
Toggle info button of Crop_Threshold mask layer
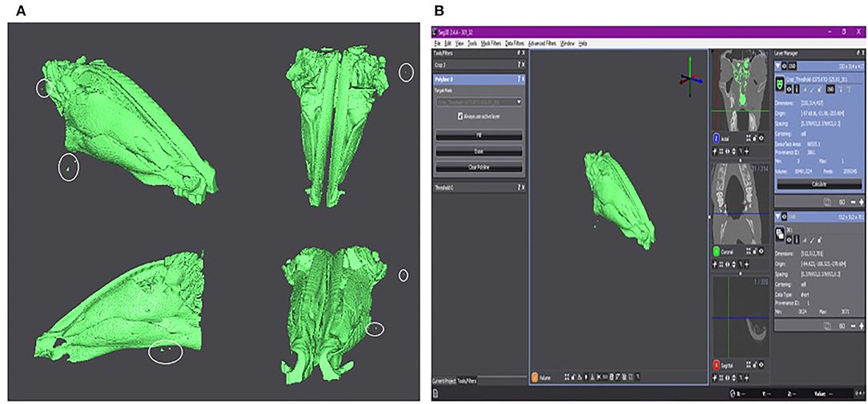click(x=797, y=89)
